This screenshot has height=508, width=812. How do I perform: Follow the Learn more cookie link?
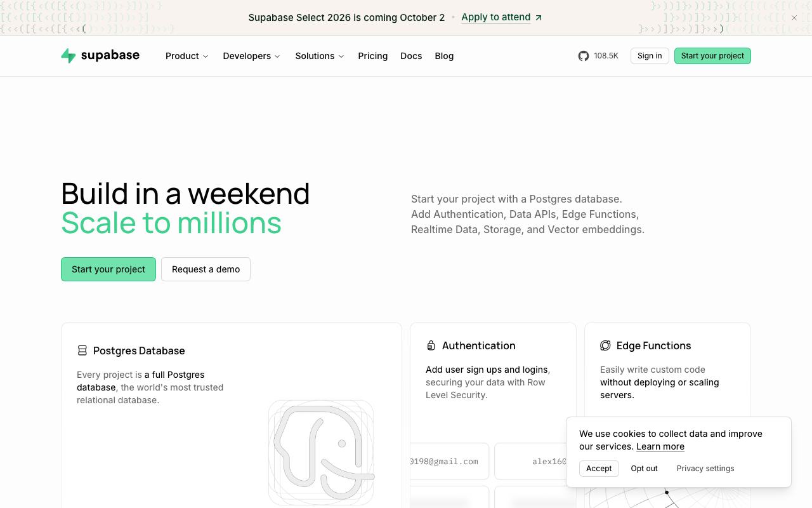point(660,446)
